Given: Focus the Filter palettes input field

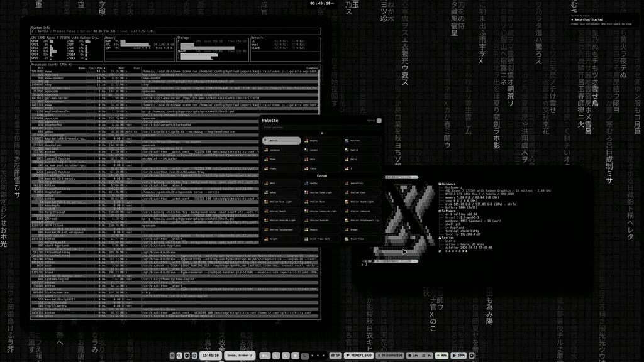Looking at the screenshot, I should click(321, 128).
